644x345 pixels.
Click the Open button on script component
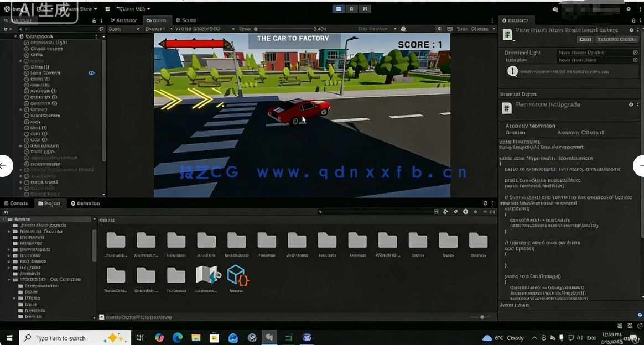point(585,39)
